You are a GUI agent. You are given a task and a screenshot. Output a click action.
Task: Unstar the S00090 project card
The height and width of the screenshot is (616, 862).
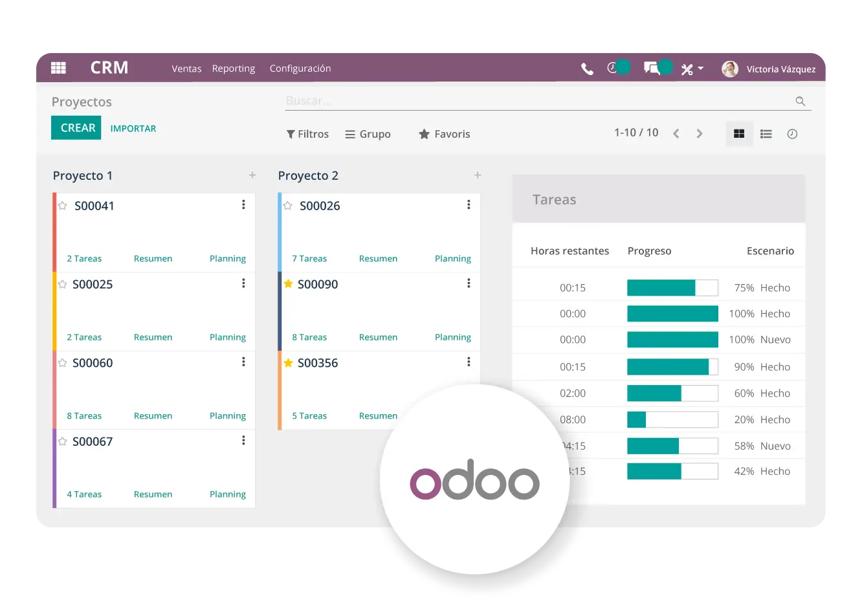click(288, 284)
